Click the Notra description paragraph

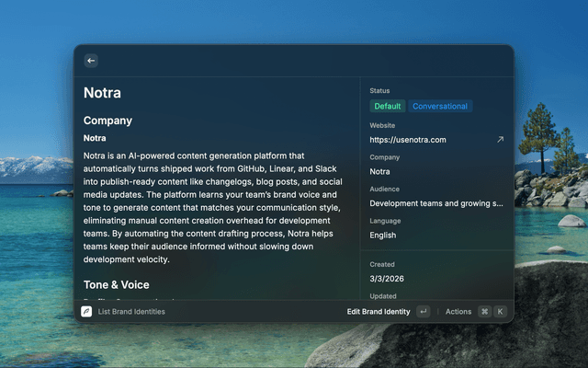pos(211,208)
